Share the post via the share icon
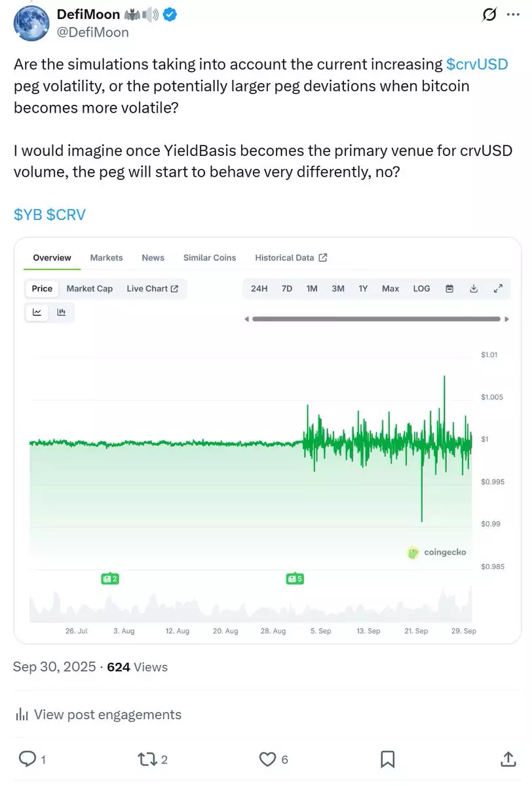 [x=508, y=759]
